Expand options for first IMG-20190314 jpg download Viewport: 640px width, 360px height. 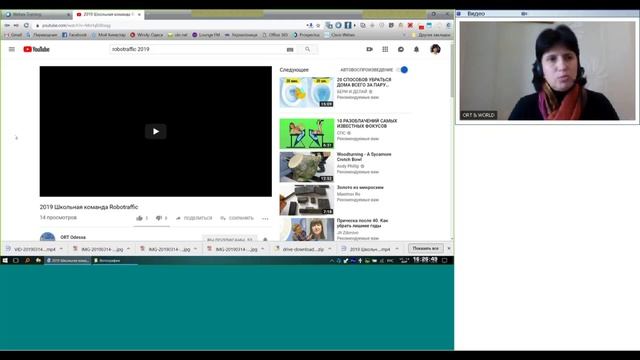pyautogui.click(x=128, y=249)
